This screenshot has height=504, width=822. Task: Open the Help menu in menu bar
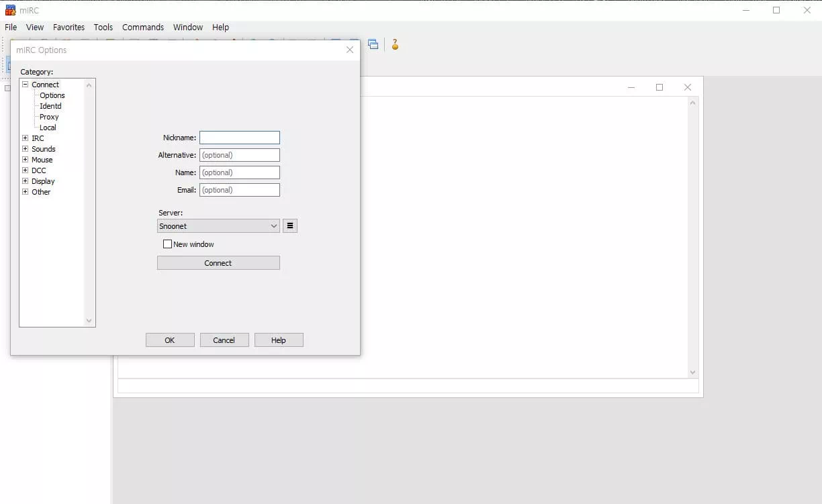[221, 28]
